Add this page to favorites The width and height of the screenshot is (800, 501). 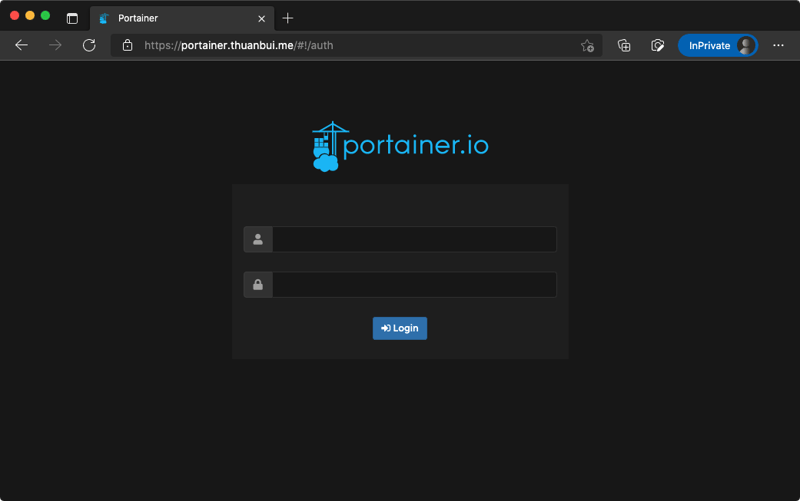[x=587, y=45]
